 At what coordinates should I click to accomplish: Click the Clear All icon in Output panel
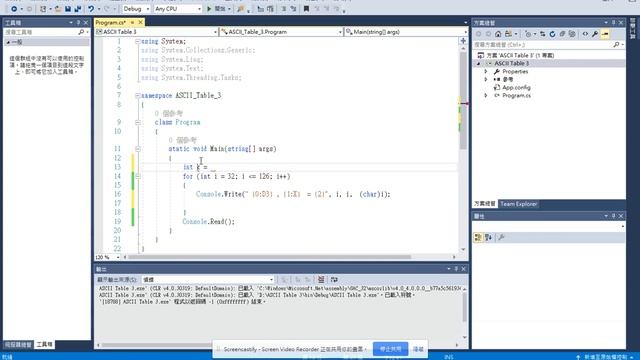coord(321,279)
